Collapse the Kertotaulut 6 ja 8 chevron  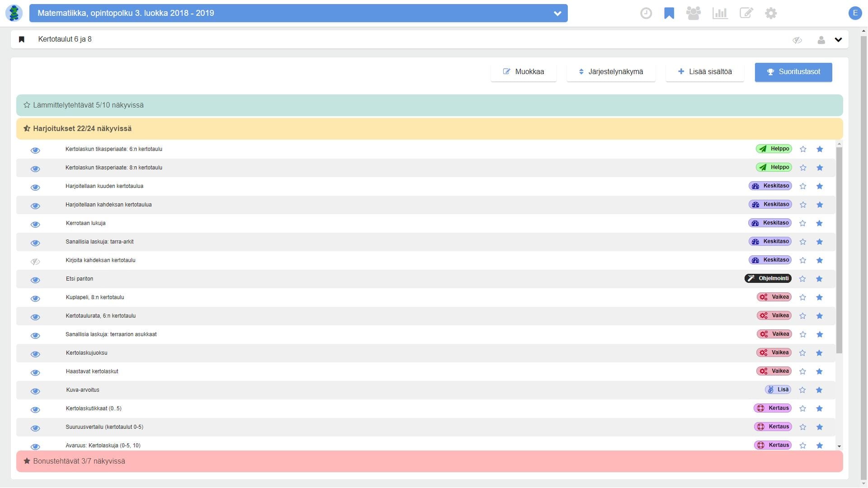[839, 40]
